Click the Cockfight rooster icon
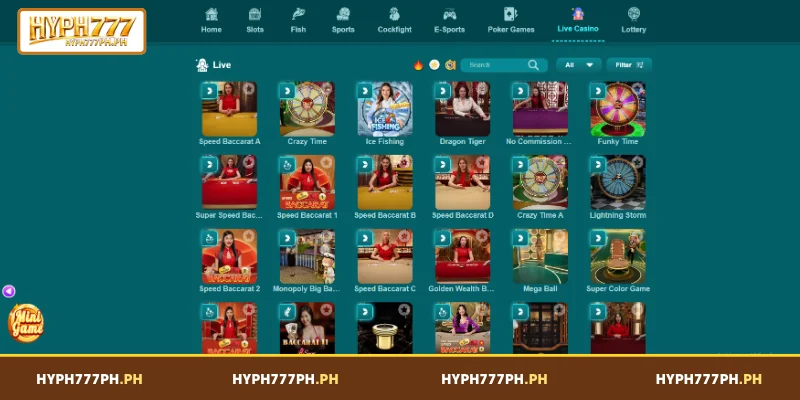 tap(394, 14)
